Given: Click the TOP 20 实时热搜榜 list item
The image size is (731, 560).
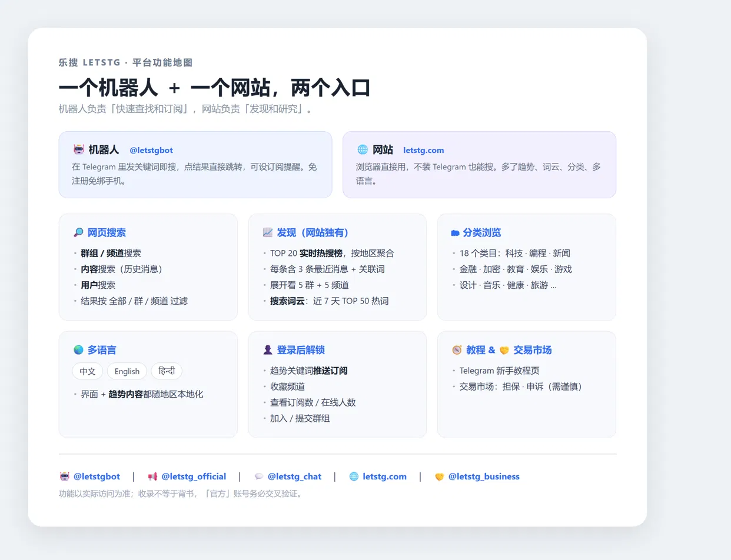Looking at the screenshot, I should point(332,254).
